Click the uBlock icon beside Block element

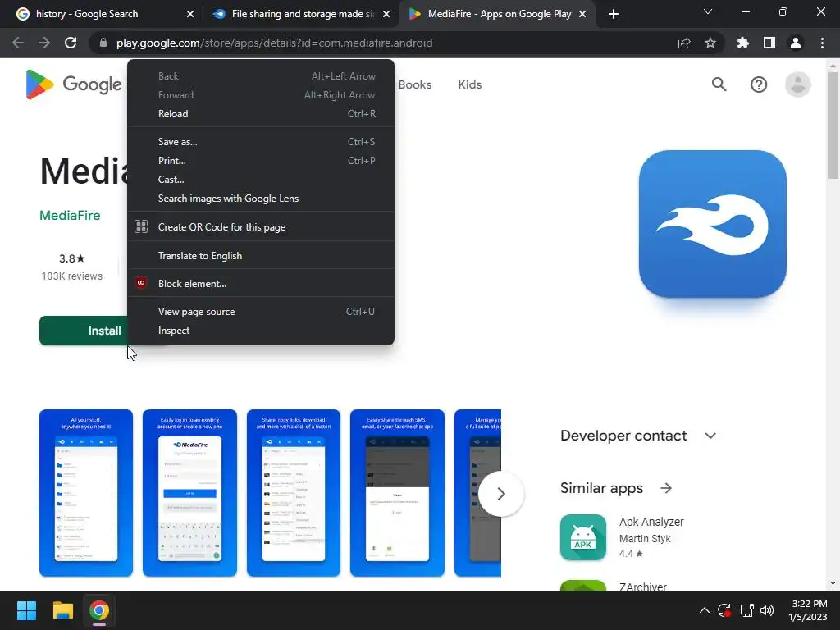click(x=141, y=283)
